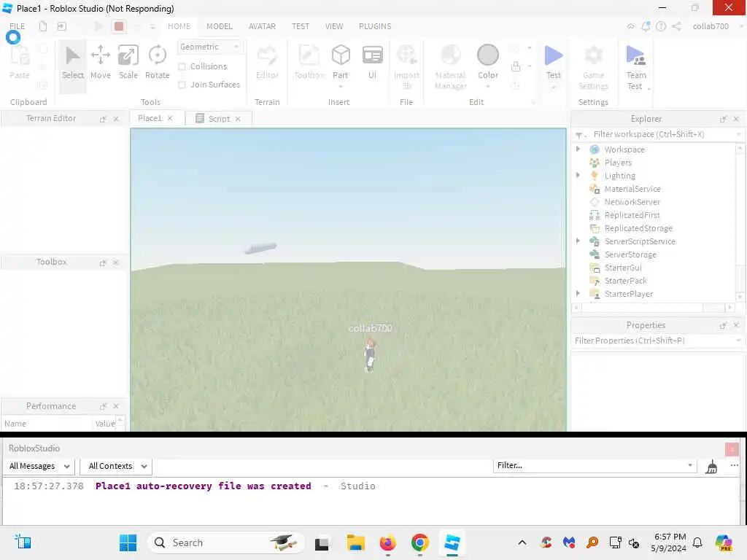747x560 pixels.
Task: Click the Color tool circle
Action: [x=488, y=55]
